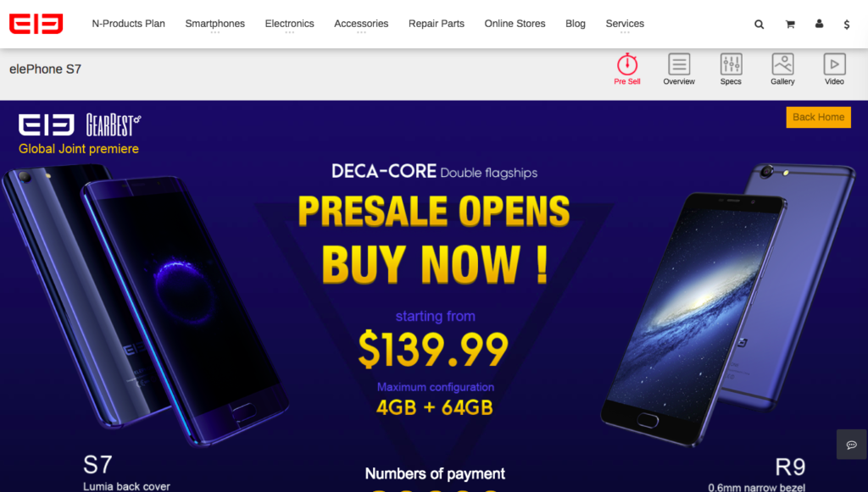
Task: Select the dollar currency icon
Action: [x=847, y=25]
